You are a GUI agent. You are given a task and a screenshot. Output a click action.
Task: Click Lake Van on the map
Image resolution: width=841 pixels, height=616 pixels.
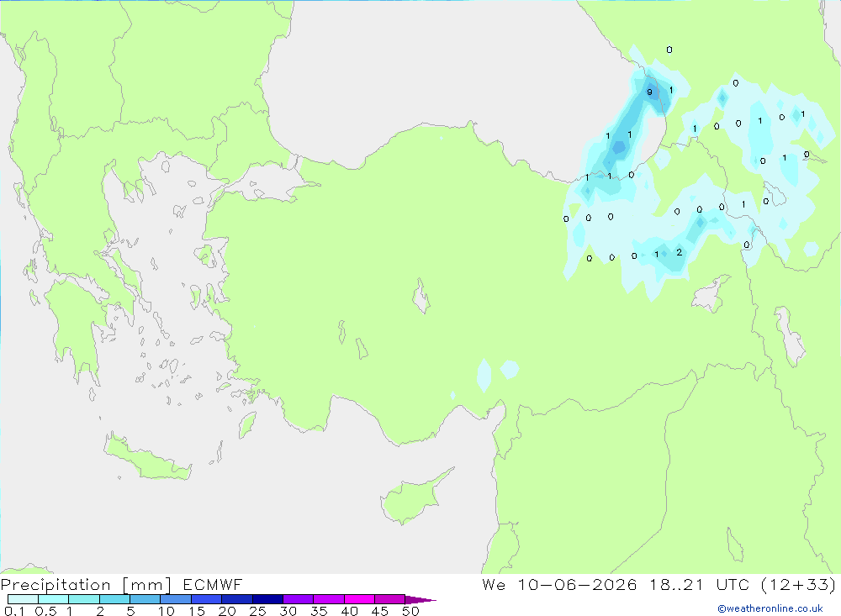[710, 295]
